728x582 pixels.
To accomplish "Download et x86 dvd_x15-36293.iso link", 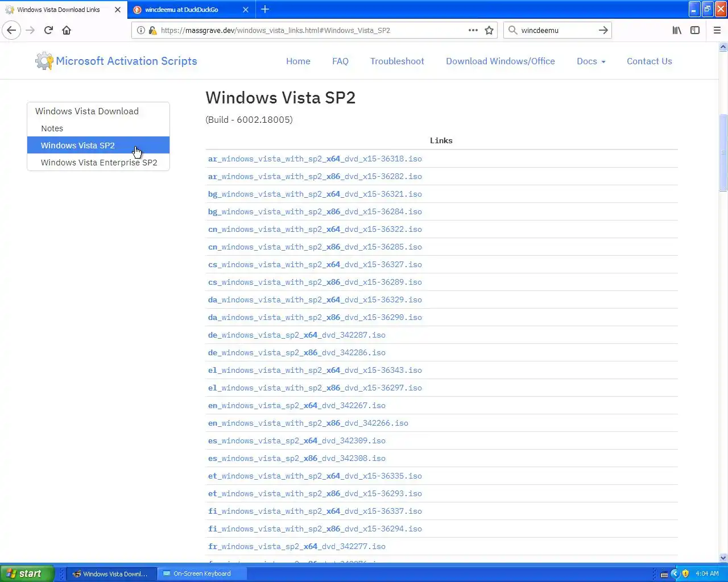I will tap(315, 493).
